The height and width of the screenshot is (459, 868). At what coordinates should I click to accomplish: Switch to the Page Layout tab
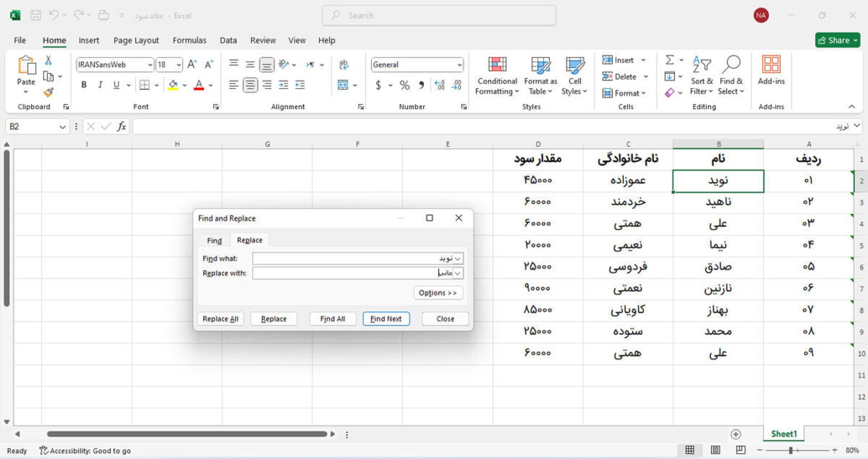(136, 40)
